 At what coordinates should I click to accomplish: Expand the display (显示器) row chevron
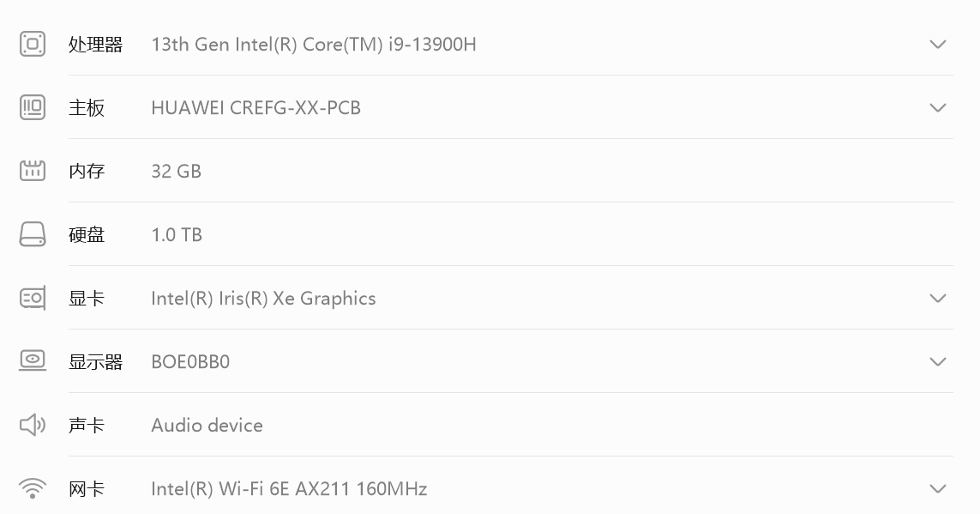tap(938, 361)
